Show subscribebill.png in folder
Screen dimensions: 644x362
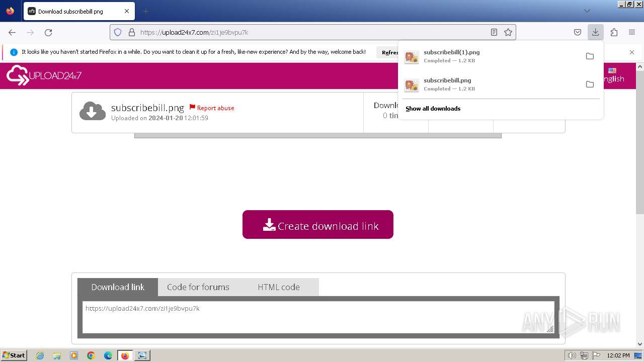coord(590,84)
